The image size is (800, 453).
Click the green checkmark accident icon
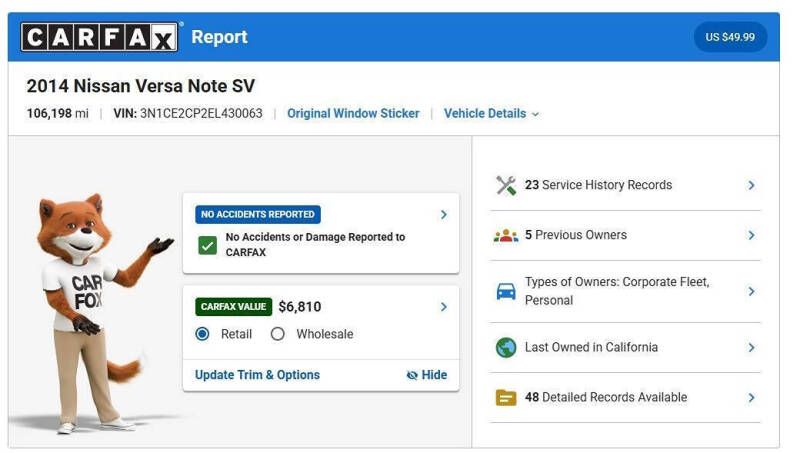pos(208,245)
